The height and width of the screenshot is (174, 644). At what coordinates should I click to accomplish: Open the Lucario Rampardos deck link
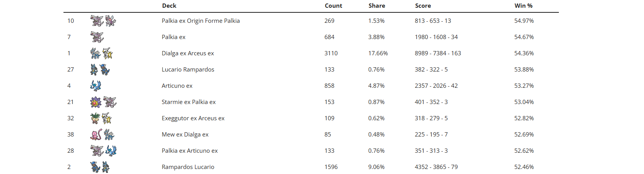(188, 70)
